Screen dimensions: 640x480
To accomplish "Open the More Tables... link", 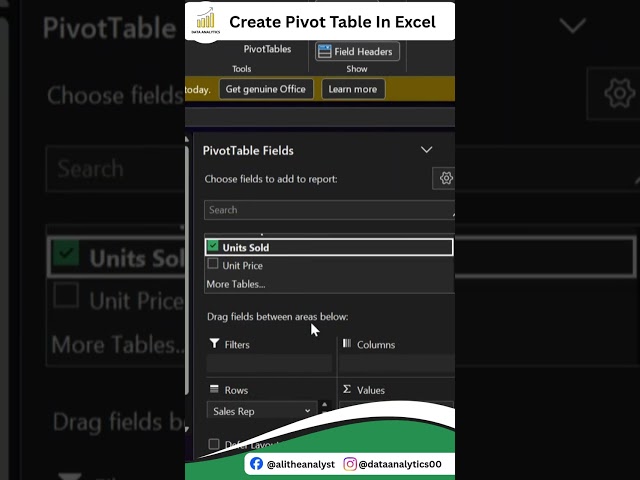I will point(236,284).
